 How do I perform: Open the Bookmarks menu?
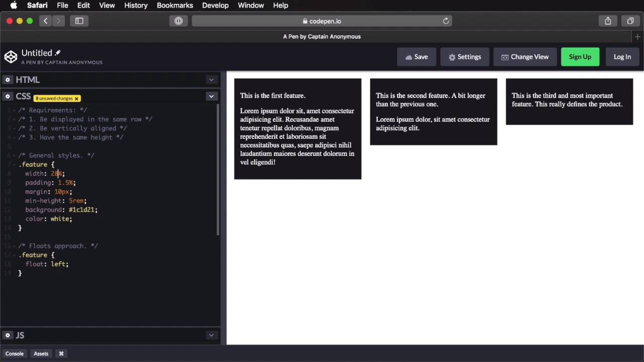click(175, 5)
